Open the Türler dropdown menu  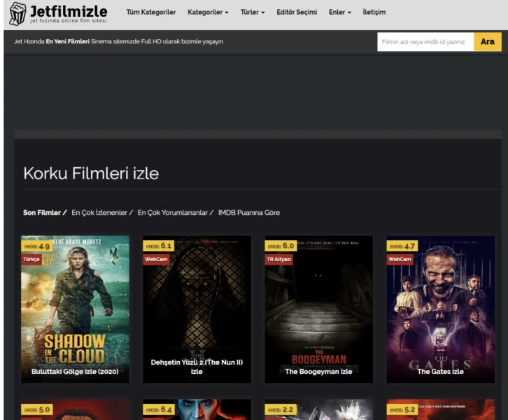click(x=253, y=13)
